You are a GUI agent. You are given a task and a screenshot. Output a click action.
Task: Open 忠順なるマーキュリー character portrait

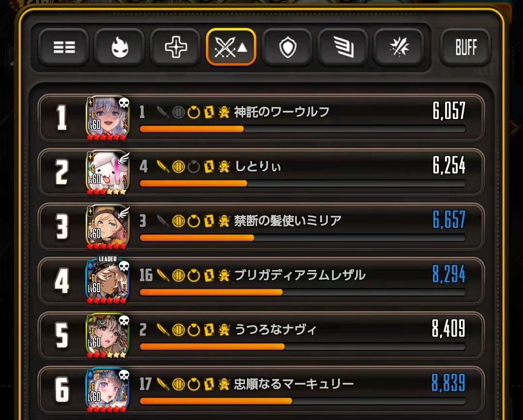108,390
